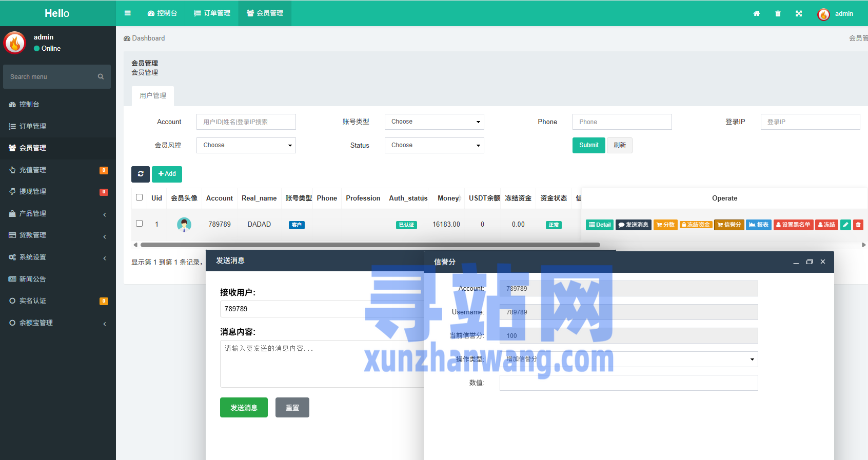The image size is (868, 460).
Task: Click the 刷新 button next to Submit
Action: [x=620, y=145]
